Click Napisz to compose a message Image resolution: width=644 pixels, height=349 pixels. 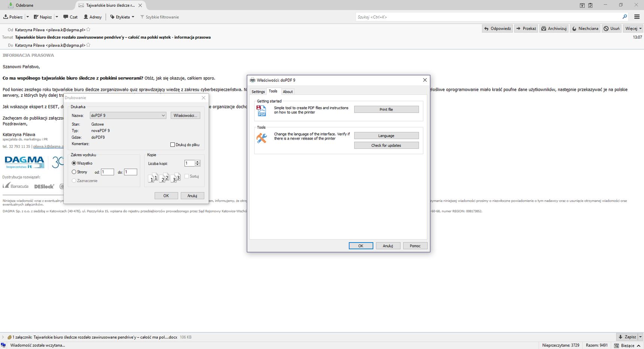(43, 17)
